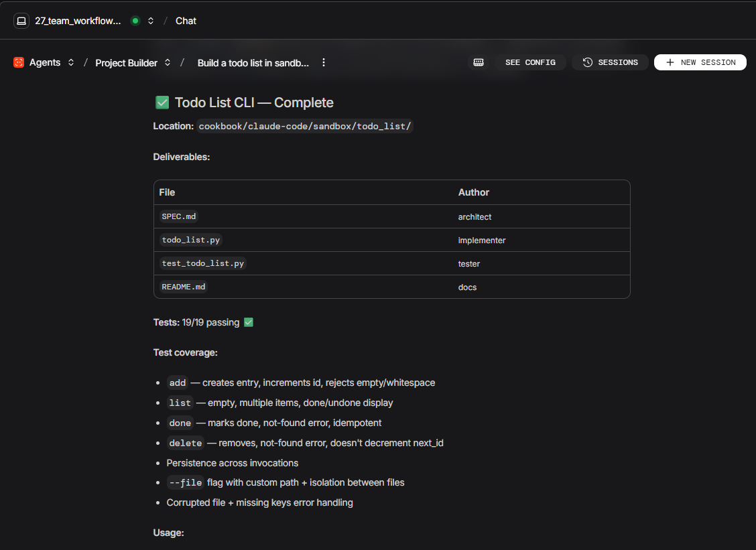This screenshot has height=550, width=756.
Task: Open the session title 'Build a todo list in sandb...'
Action: (253, 63)
